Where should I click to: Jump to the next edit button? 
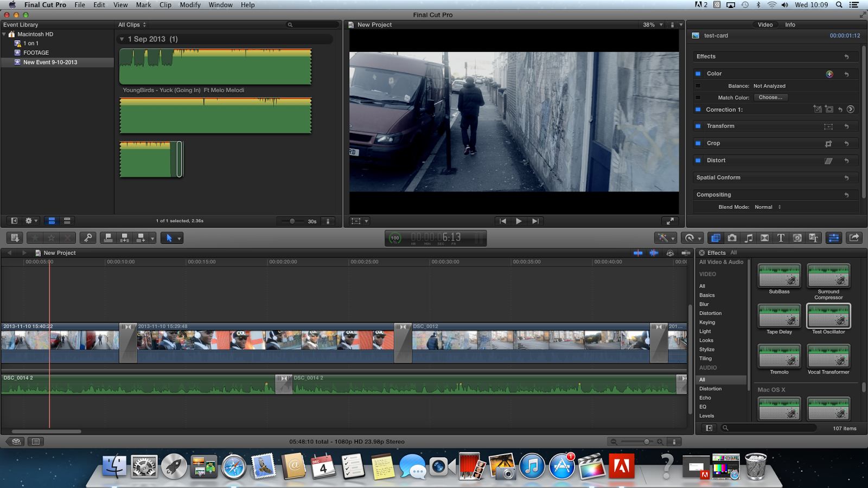(535, 221)
